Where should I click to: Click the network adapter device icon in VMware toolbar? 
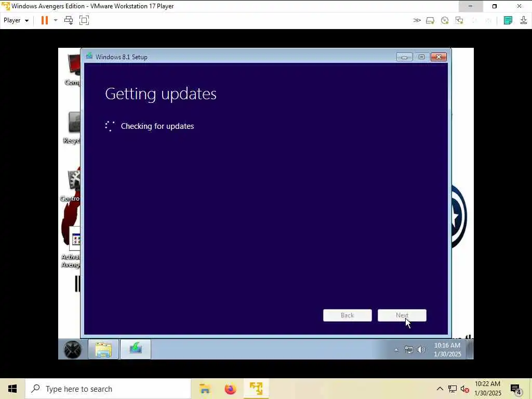pyautogui.click(x=459, y=20)
